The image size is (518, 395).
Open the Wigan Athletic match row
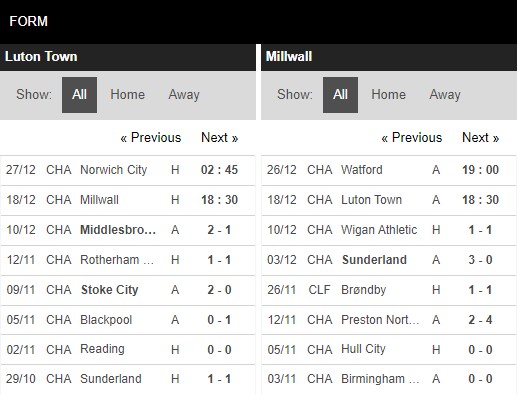[389, 230]
